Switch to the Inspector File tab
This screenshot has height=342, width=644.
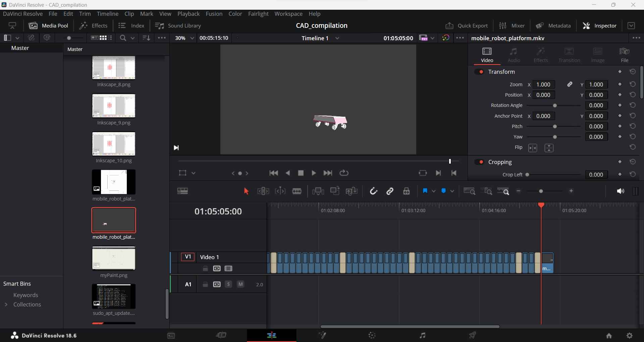(x=625, y=55)
